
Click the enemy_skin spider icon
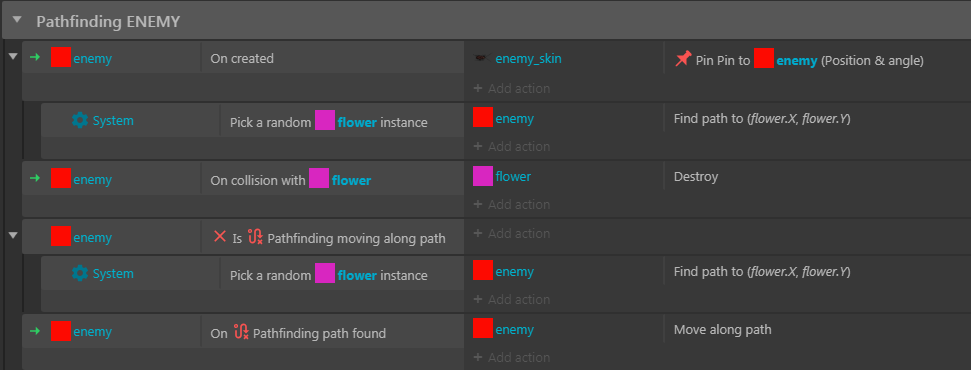tap(481, 58)
